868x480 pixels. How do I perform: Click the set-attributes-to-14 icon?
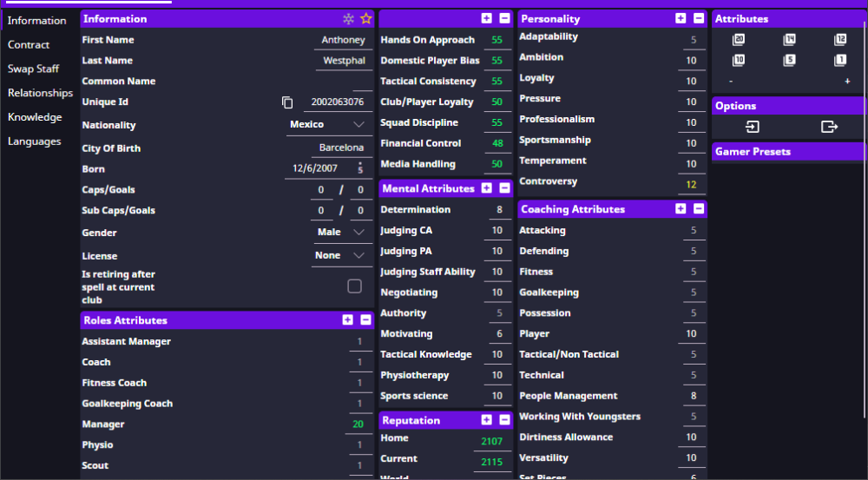[x=789, y=40]
